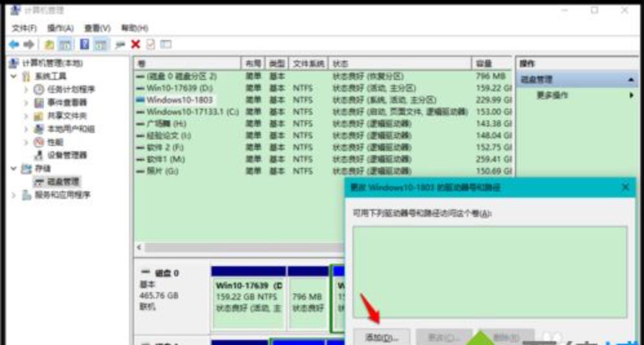Click the 添加(D)... button in dialog
Screen dimensions: 644x345
(382, 337)
